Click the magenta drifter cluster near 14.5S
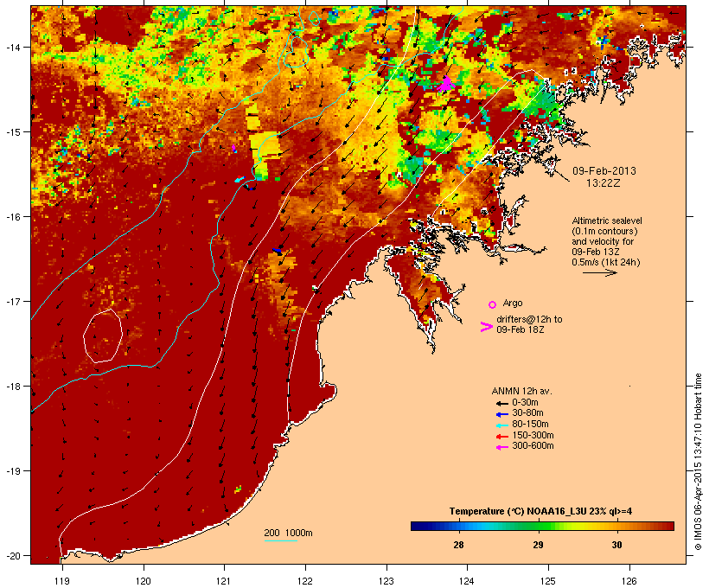Image resolution: width=709 pixels, height=588 pixels. 446,84
